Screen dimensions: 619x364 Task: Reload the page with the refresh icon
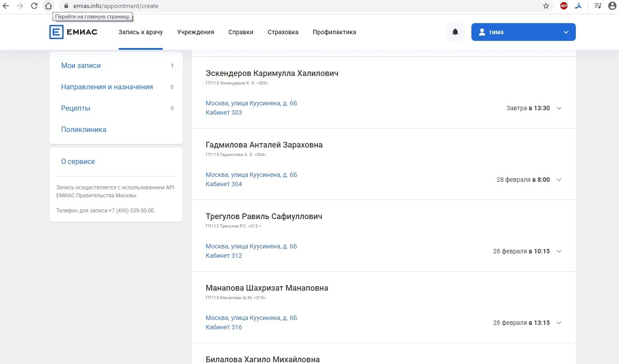pos(34,6)
